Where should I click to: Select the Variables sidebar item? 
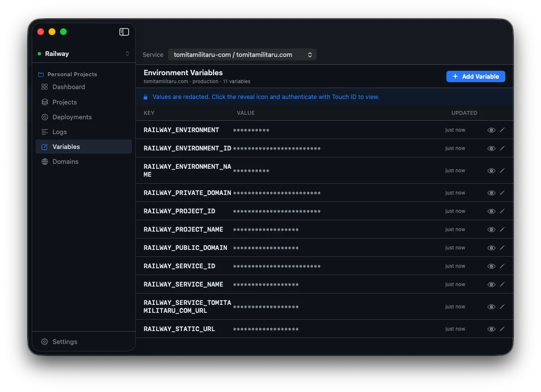[65, 147]
